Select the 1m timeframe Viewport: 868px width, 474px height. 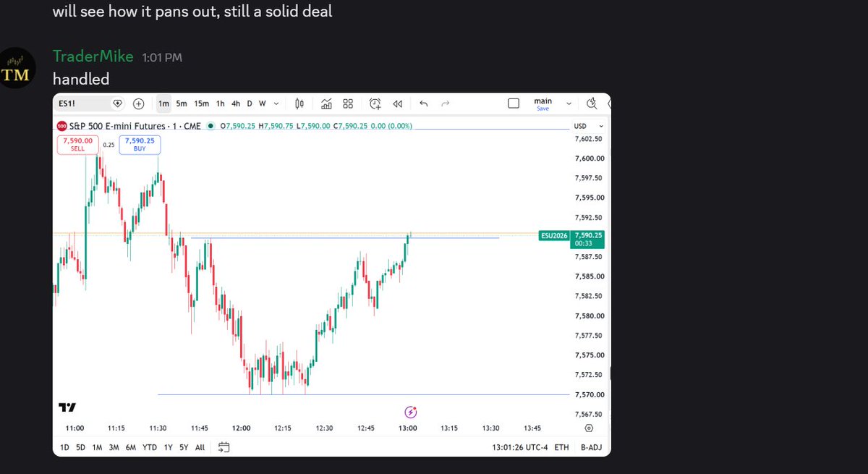coord(164,103)
